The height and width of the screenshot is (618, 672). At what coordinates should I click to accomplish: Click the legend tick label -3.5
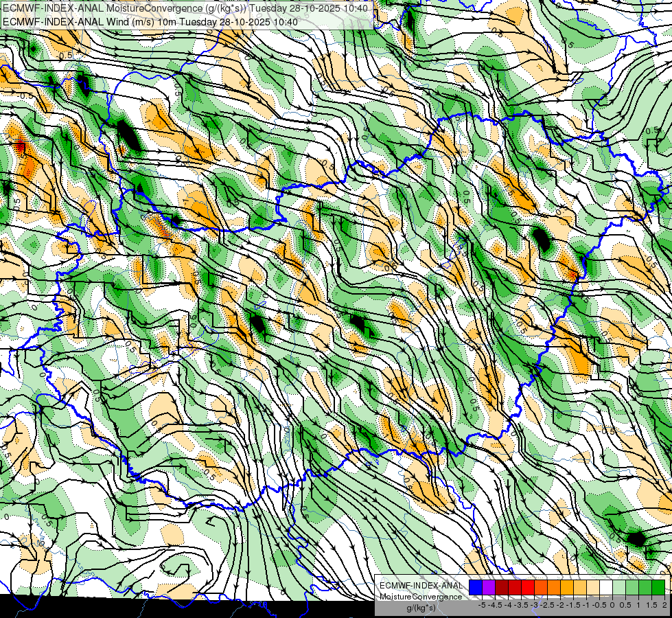pyautogui.click(x=521, y=605)
